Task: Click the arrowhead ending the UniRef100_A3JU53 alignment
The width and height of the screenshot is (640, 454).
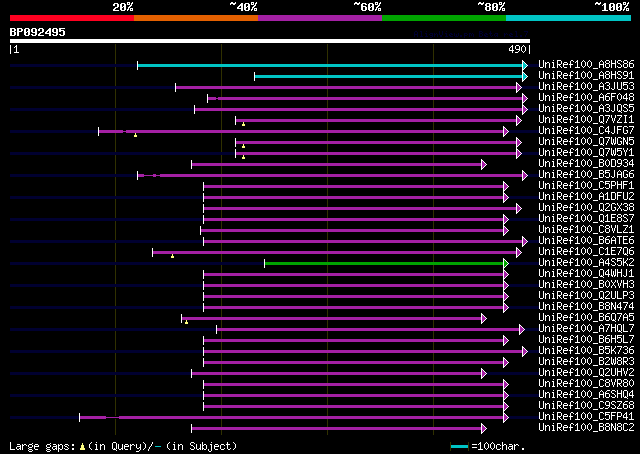Action: [x=519, y=87]
